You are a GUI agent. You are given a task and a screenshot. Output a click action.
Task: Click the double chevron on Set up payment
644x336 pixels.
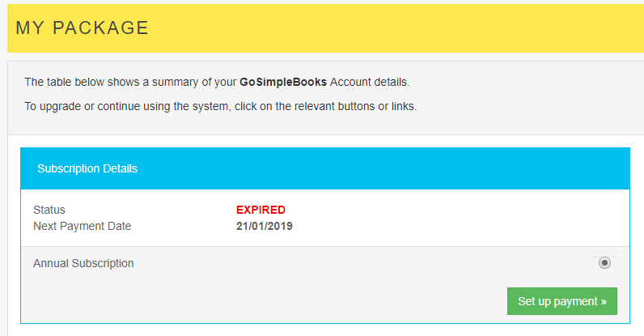[604, 301]
